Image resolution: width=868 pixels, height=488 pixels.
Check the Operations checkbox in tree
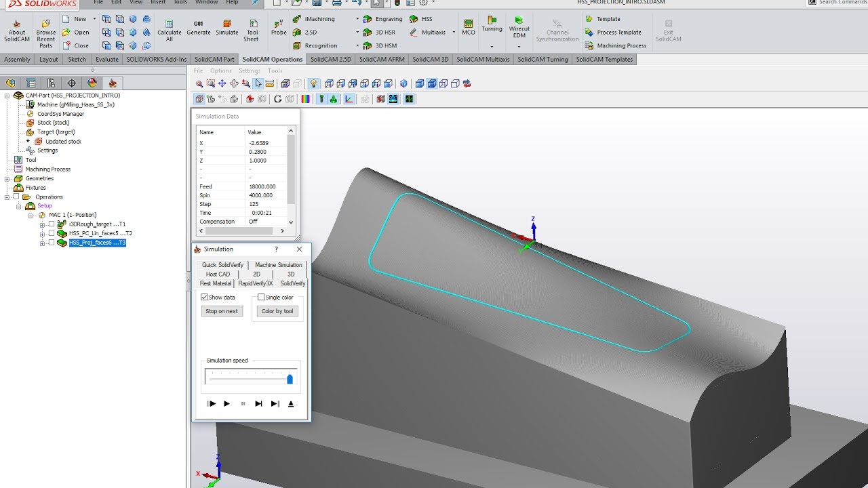(16, 197)
